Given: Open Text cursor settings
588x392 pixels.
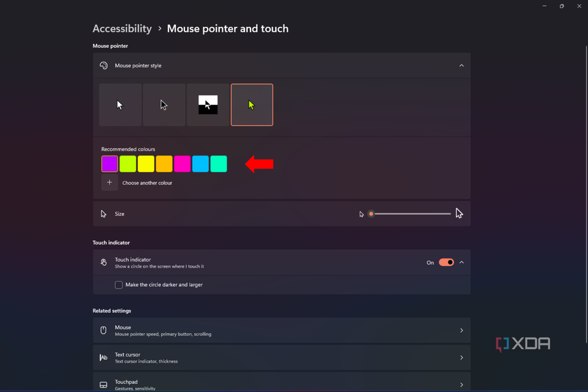Looking at the screenshot, I should click(x=282, y=357).
